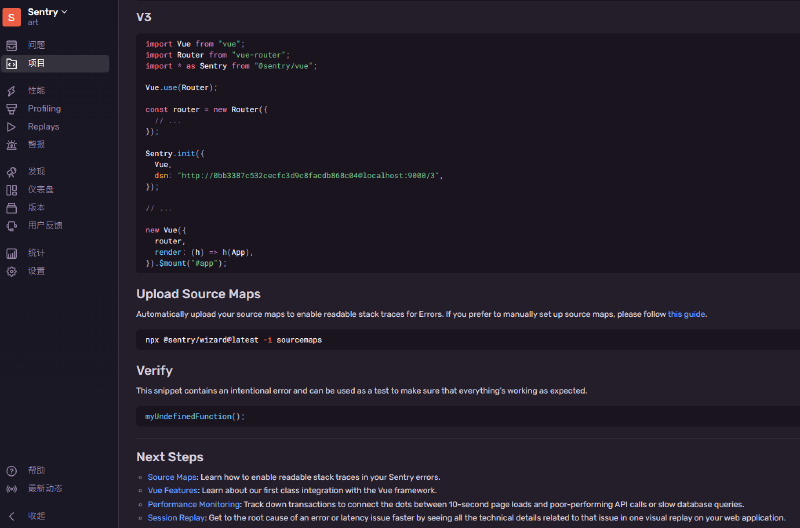Image resolution: width=800 pixels, height=528 pixels.
Task: Open Discover (发现) telescope icon
Action: pos(12,171)
